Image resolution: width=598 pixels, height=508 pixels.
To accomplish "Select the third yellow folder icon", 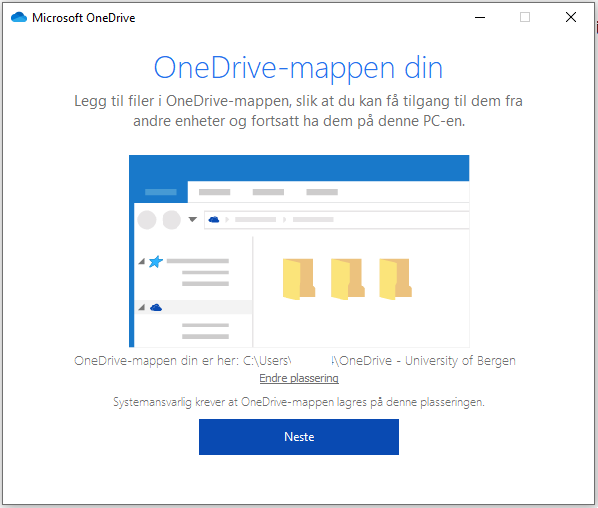I will tap(395, 279).
